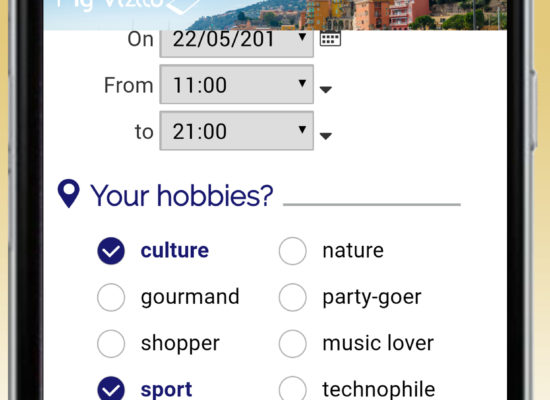Image resolution: width=550 pixels, height=400 pixels.
Task: Check the shopper hobby option
Action: [111, 344]
